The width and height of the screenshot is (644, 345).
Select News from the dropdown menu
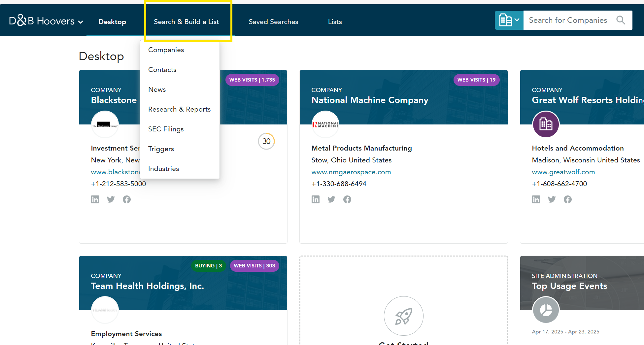pos(180,89)
